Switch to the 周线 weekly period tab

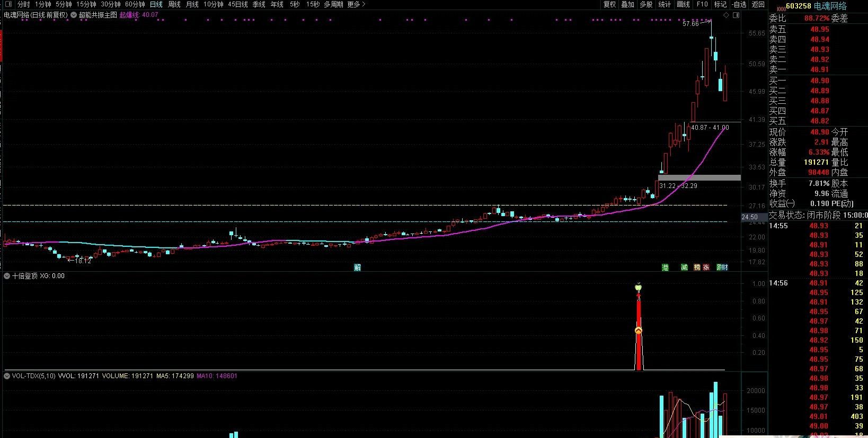click(174, 4)
